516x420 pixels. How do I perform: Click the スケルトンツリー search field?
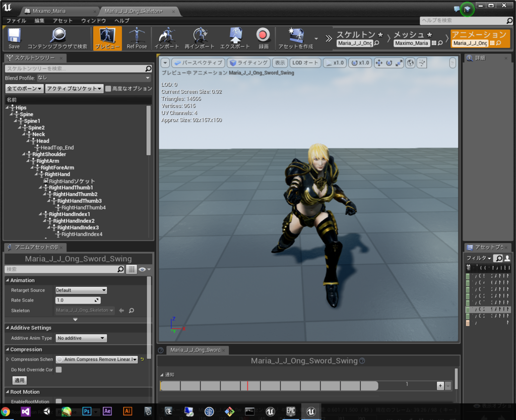click(78, 69)
